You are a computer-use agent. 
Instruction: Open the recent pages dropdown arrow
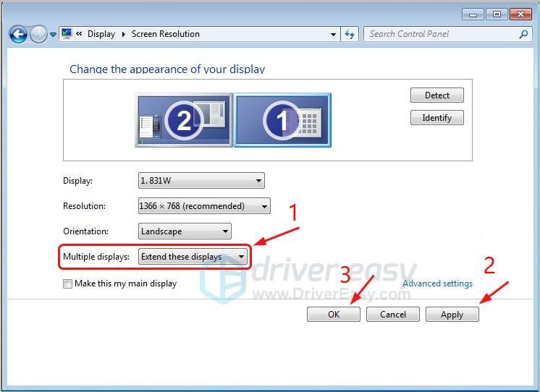point(53,35)
